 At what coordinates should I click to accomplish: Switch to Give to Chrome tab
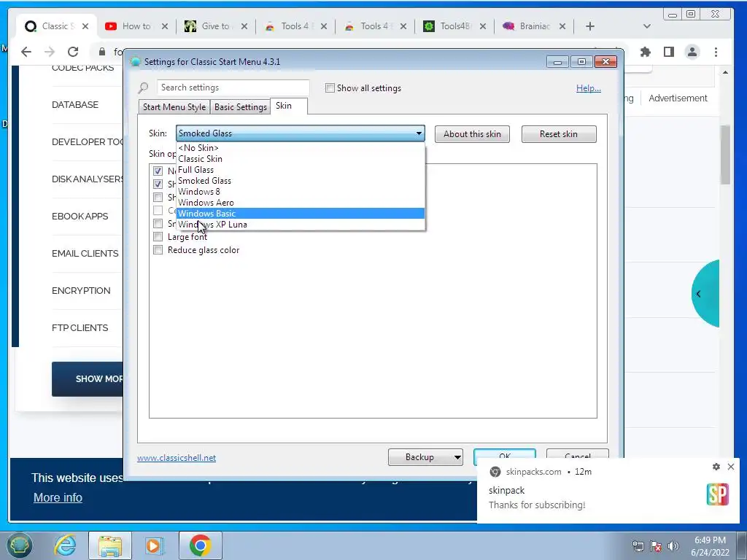point(215,26)
